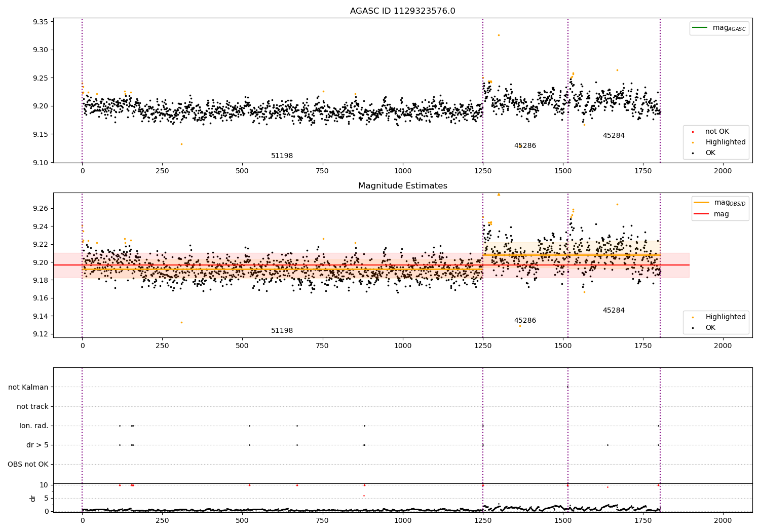Click the 250 x-tick under the bottom plot
The image size is (760, 532).
coord(162,520)
